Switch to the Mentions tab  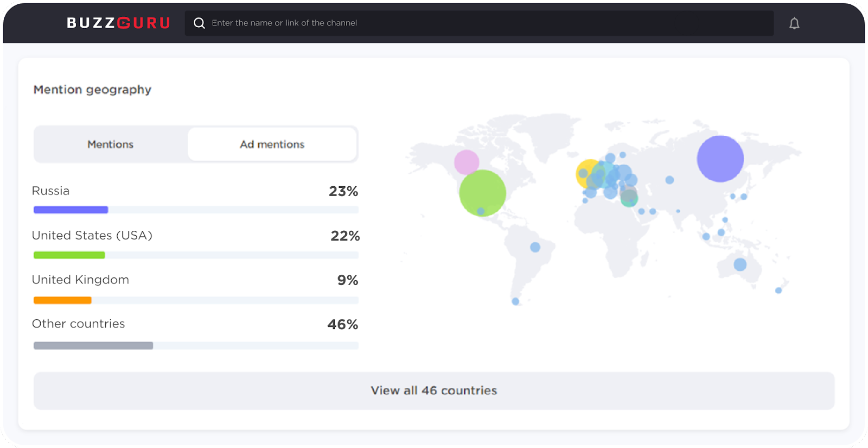pos(111,144)
